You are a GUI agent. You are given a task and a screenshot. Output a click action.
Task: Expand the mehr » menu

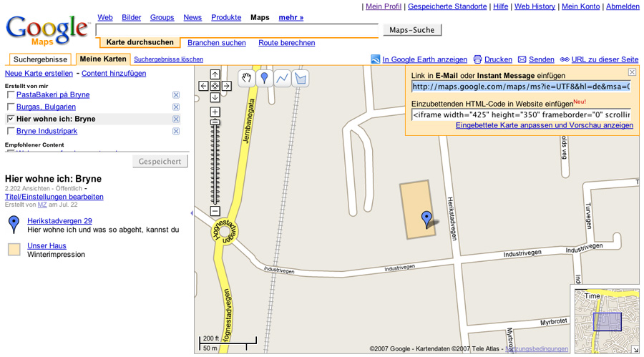(x=291, y=17)
